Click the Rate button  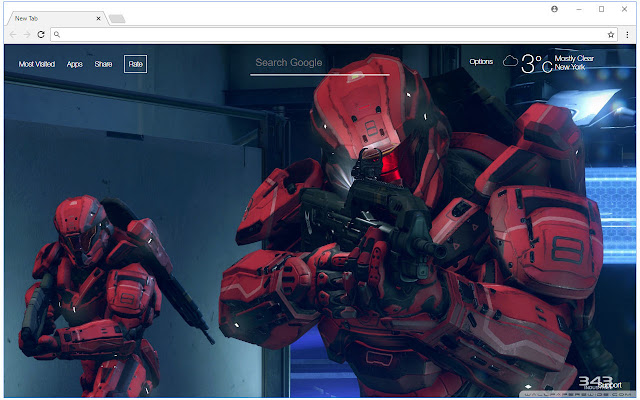[136, 64]
